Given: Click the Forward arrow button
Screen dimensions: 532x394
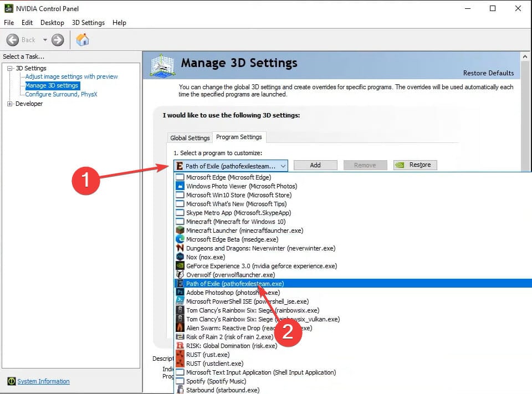Looking at the screenshot, I should [58, 40].
